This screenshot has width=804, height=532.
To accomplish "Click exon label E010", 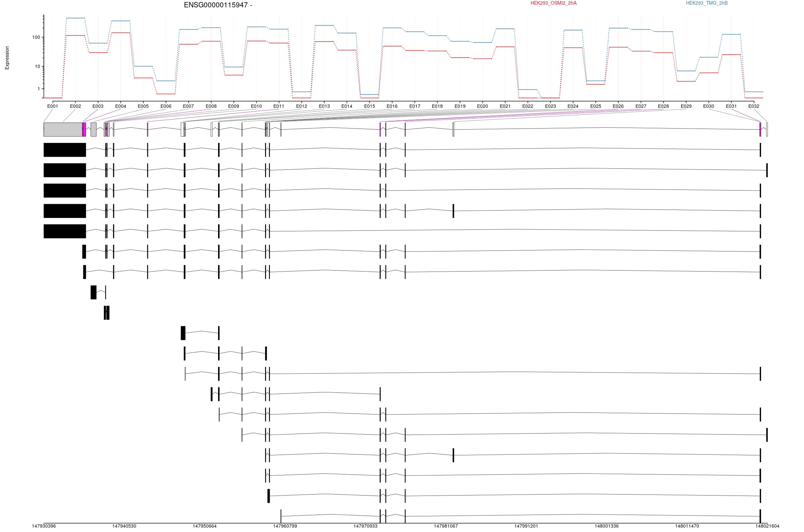I will point(256,106).
